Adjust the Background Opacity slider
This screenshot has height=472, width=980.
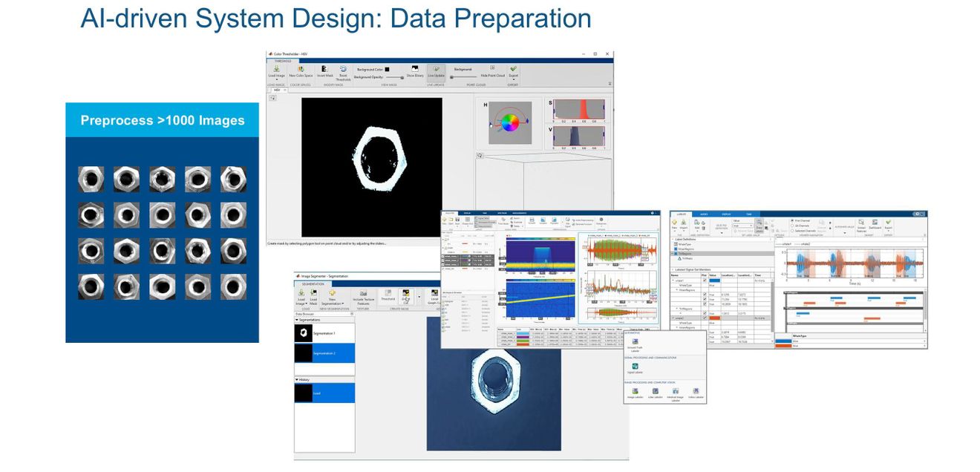394,76
